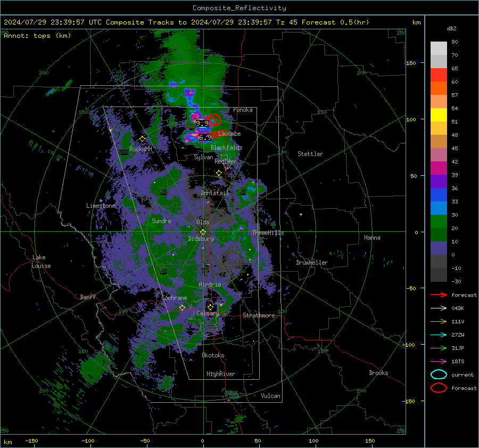This screenshot has width=479, height=448.
Task: Click the Stettler town label
Action: [310, 154]
